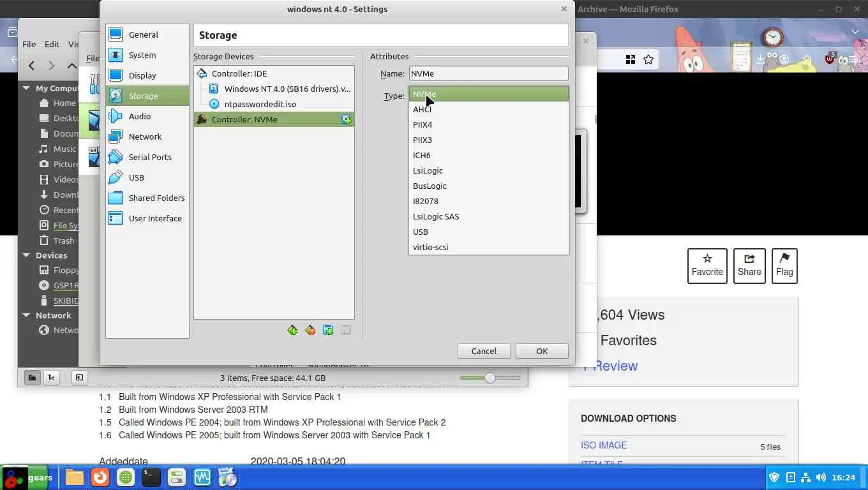This screenshot has width=868, height=490.
Task: Adjust the file manager zoom slider
Action: [490, 378]
